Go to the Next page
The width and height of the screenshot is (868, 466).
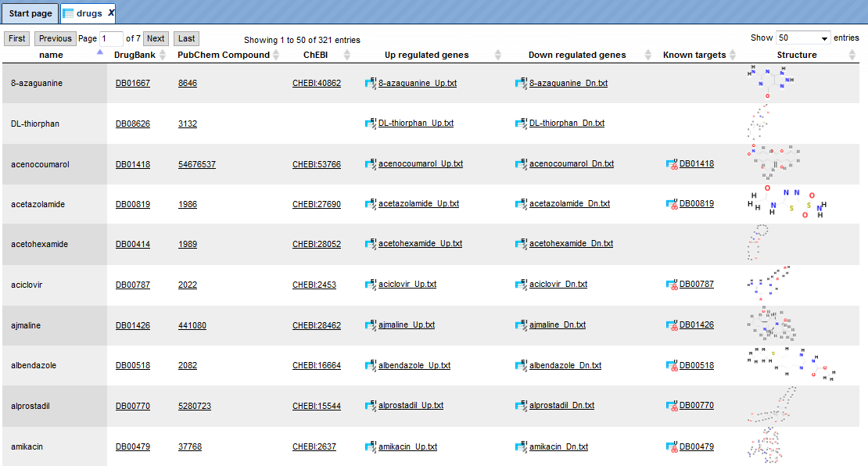(x=156, y=38)
